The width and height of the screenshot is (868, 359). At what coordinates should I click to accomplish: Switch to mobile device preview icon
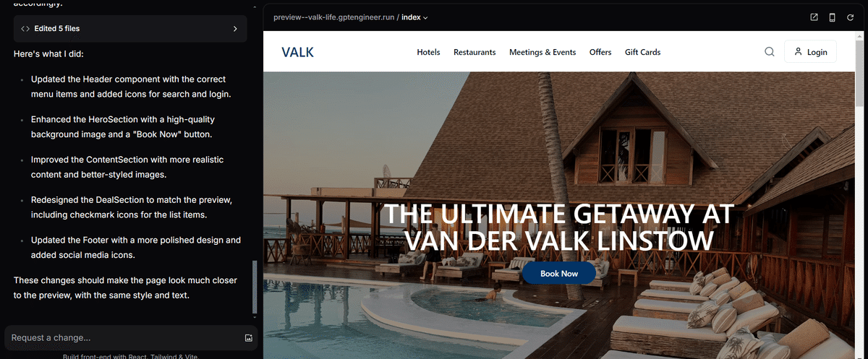[833, 17]
